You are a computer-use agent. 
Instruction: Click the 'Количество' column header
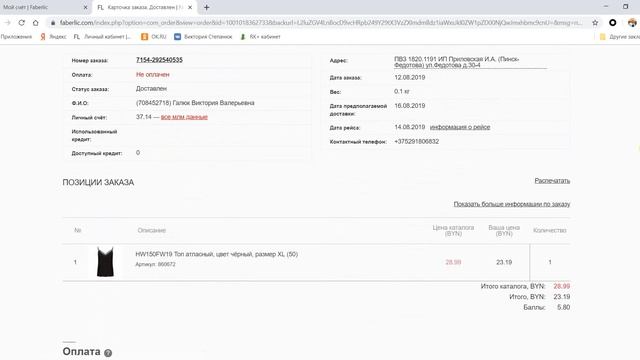coord(550,230)
